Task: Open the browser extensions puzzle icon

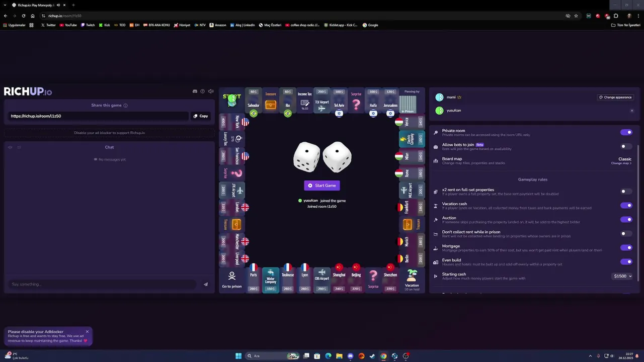Action: point(616,16)
